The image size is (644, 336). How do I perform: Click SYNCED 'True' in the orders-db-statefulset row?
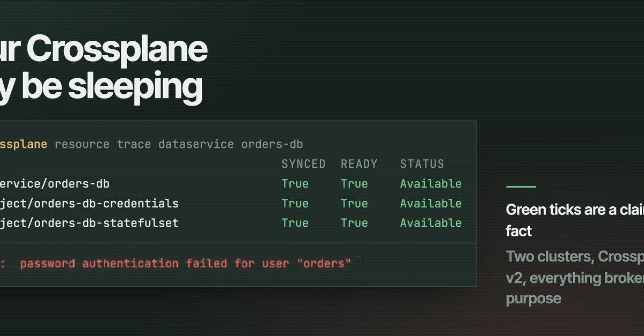coord(295,223)
